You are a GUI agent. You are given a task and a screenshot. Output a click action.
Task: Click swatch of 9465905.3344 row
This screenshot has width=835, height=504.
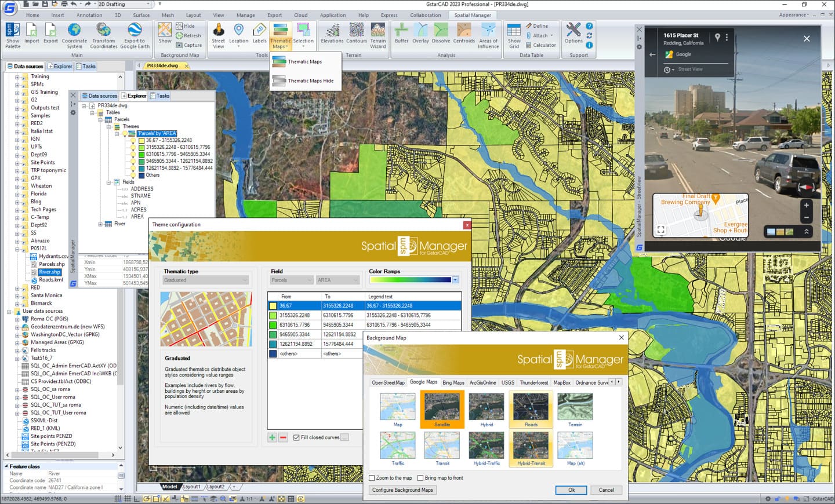pyautogui.click(x=273, y=334)
